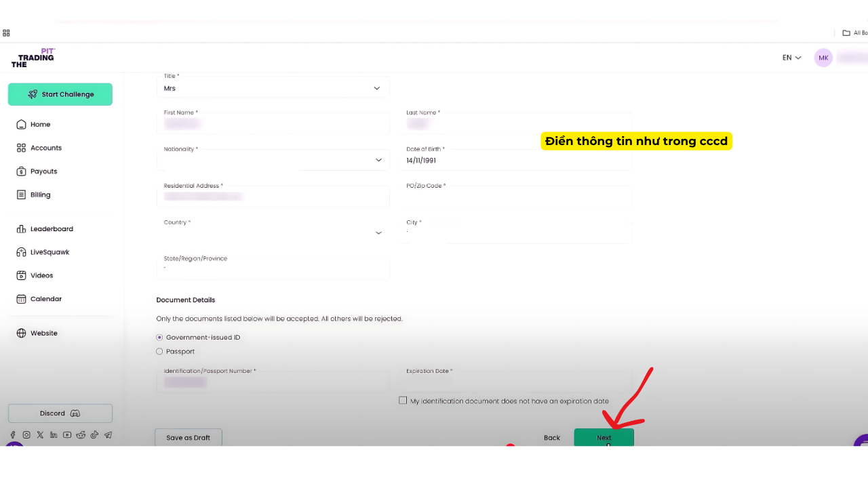Check the no expiration date checkbox
This screenshot has height=488, width=868.
[x=403, y=401]
